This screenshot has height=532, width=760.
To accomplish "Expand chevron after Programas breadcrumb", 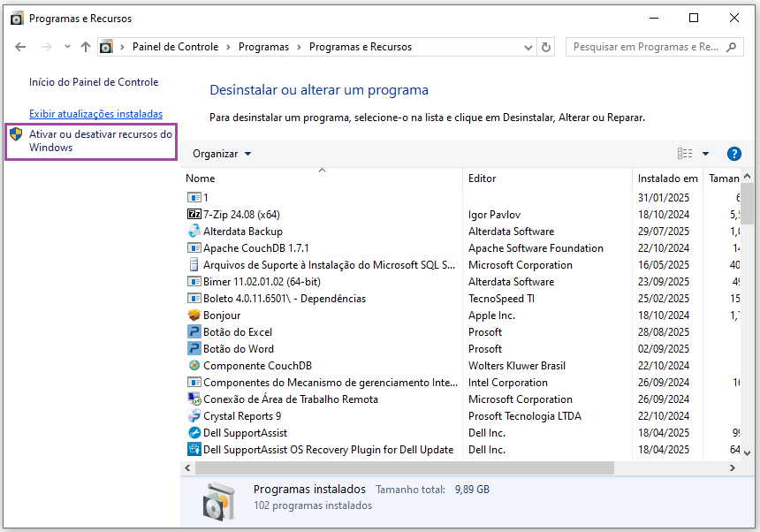I will [x=299, y=47].
